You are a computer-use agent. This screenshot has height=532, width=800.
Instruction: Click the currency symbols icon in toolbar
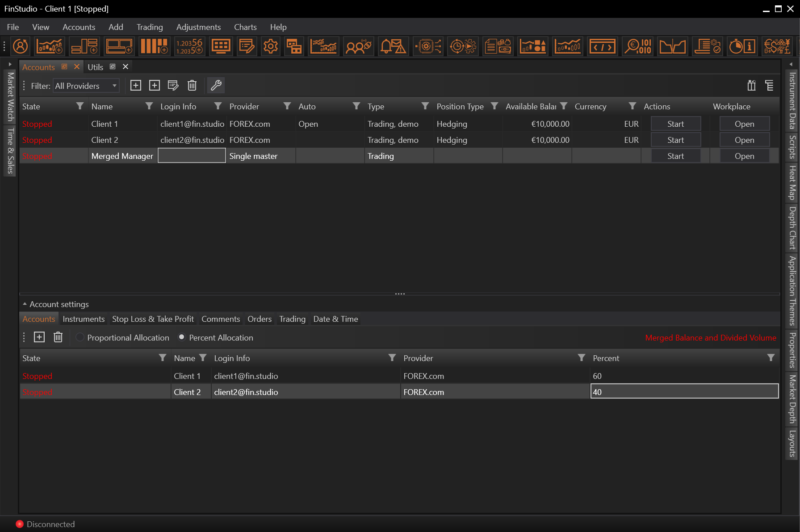pos(777,46)
